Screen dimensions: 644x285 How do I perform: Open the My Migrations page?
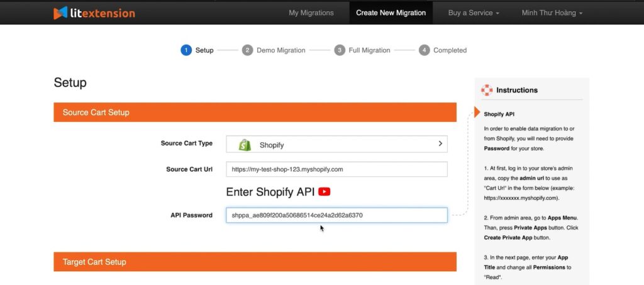click(x=311, y=13)
